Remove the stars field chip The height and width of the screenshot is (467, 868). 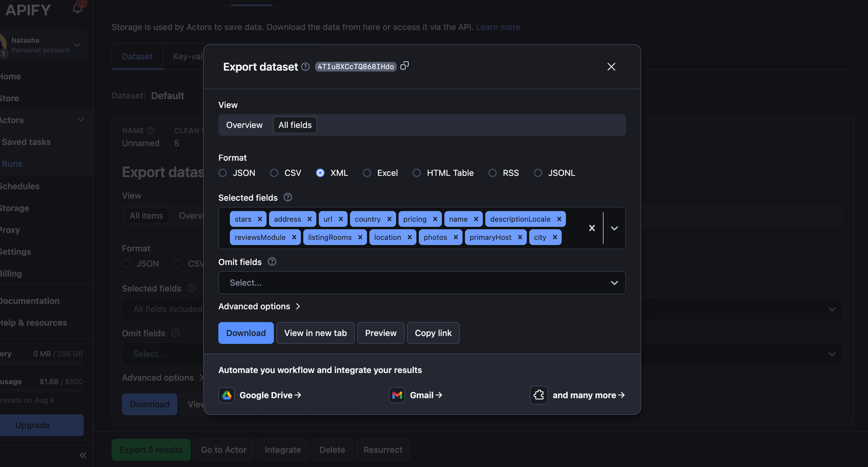tap(259, 219)
